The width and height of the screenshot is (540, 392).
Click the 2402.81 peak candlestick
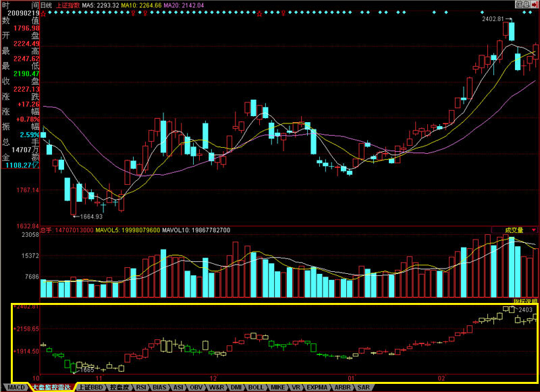pos(512,31)
